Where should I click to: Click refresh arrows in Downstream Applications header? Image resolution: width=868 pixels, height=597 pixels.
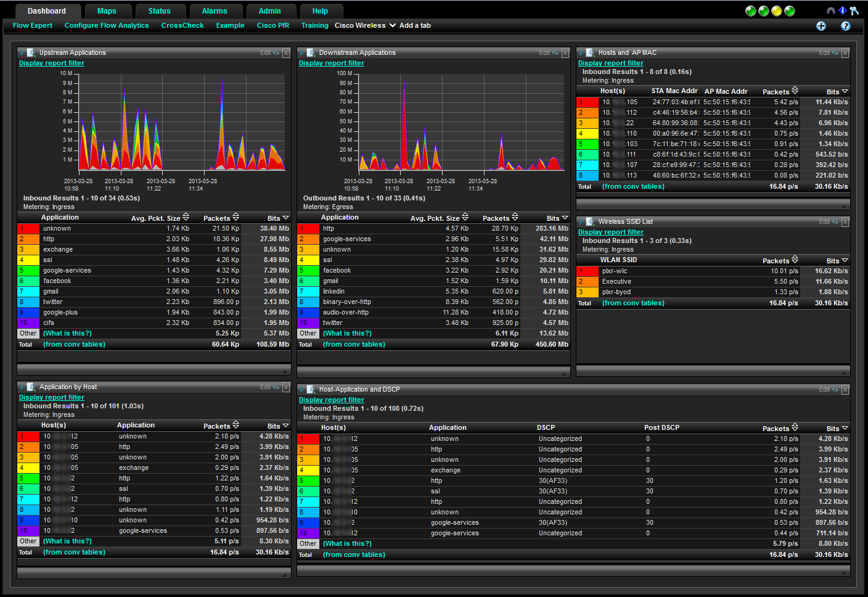pyautogui.click(x=555, y=53)
